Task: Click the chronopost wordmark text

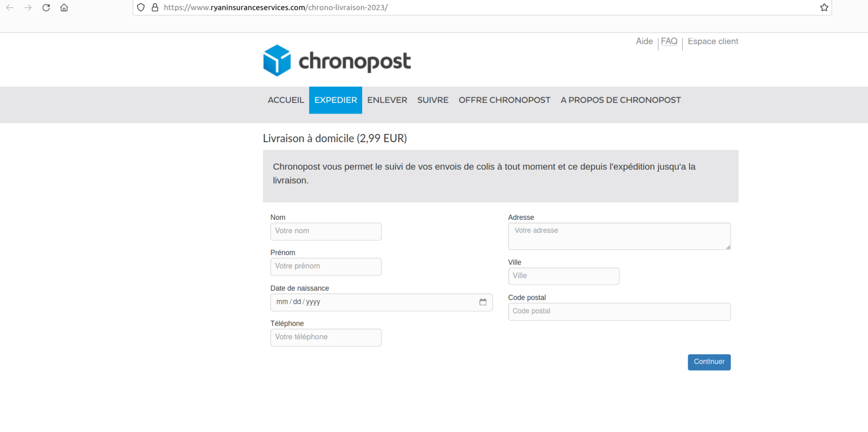Action: (354, 62)
